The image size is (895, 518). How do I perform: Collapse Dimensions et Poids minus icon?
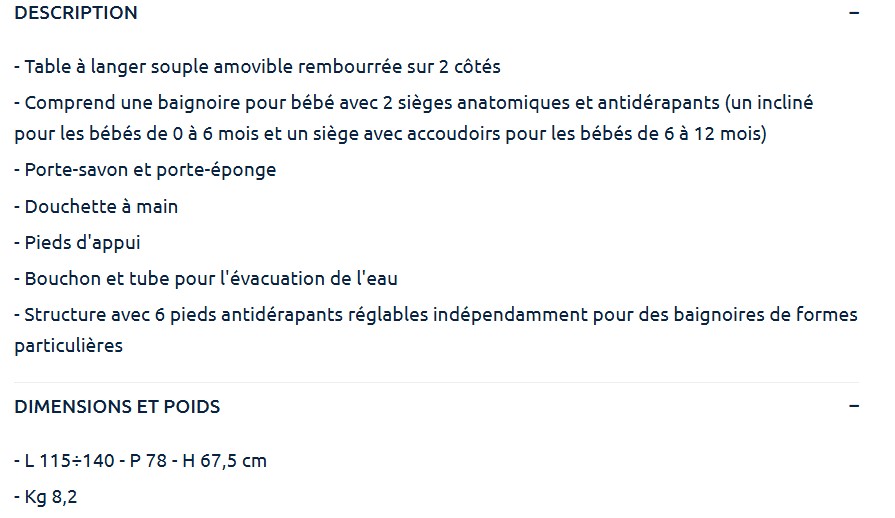(853, 406)
